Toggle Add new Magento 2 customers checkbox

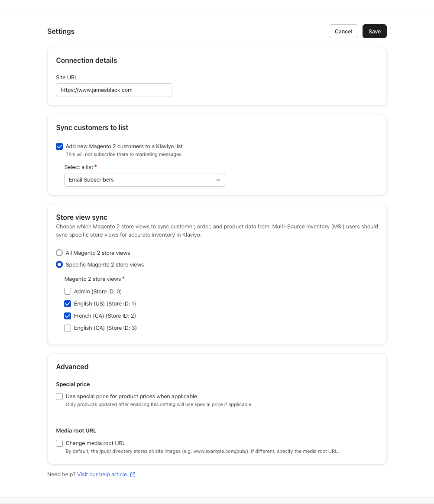59,146
